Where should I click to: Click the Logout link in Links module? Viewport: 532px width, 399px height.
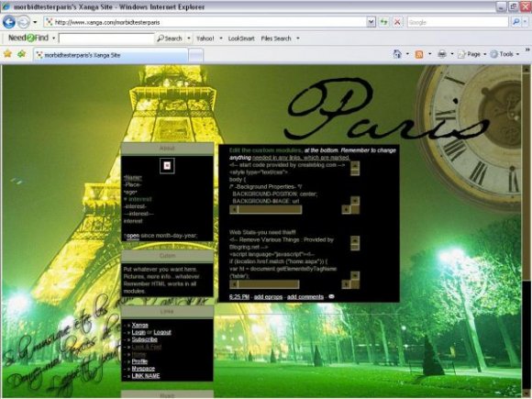pyautogui.click(x=162, y=332)
